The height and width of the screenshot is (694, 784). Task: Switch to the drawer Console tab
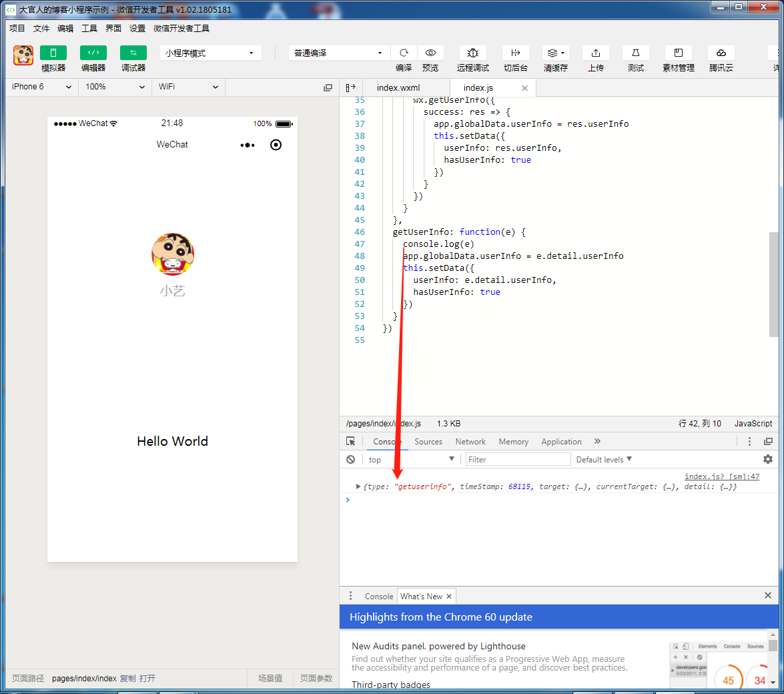[x=379, y=597]
